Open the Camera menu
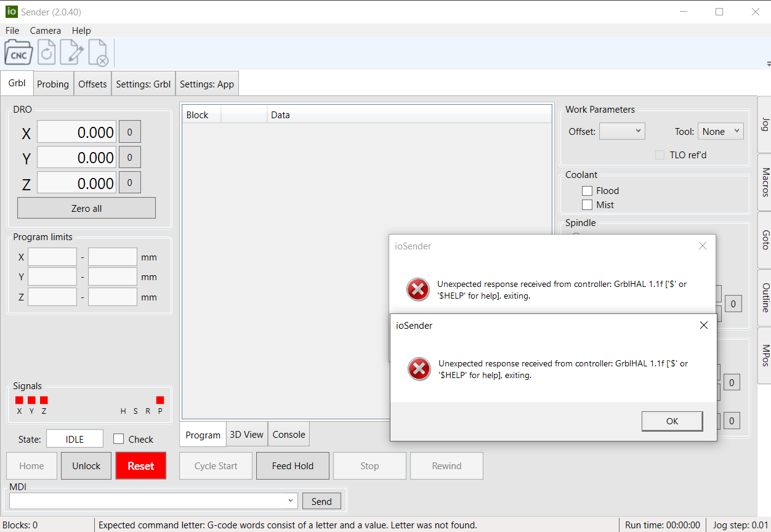The width and height of the screenshot is (771, 532). coord(46,30)
